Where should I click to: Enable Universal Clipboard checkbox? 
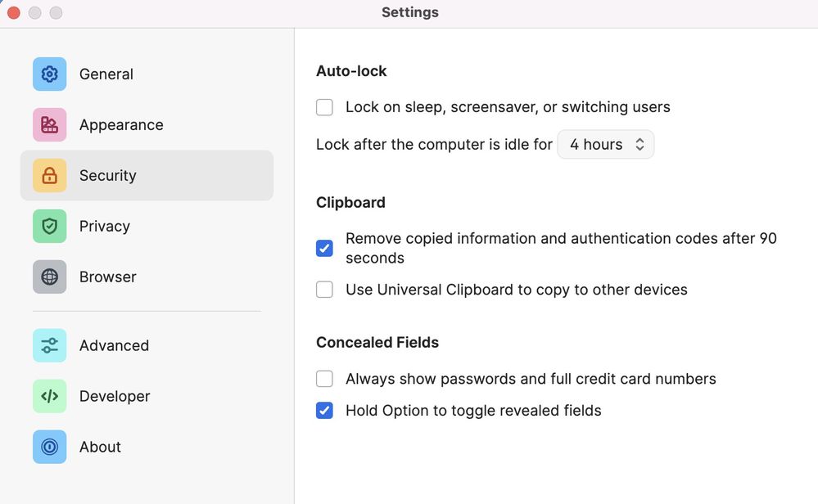point(325,290)
